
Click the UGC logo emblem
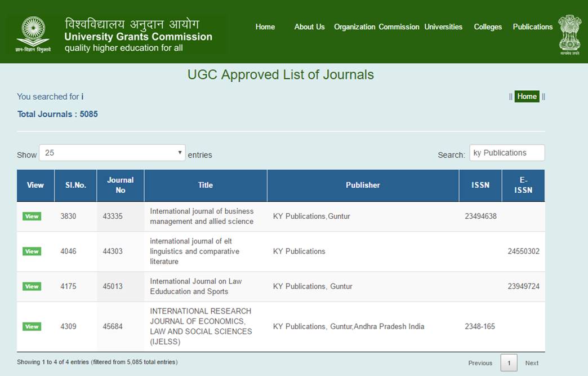(33, 33)
